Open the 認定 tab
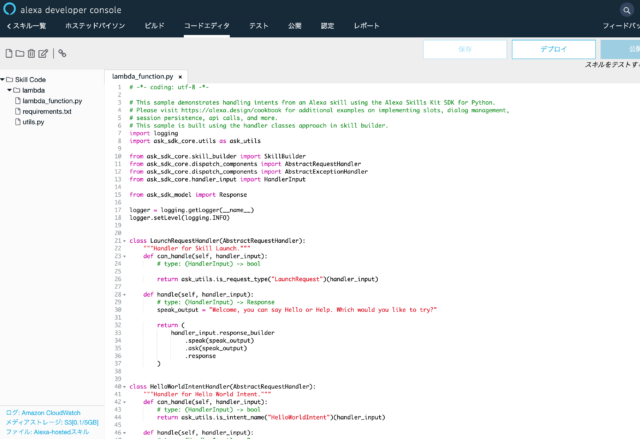 (x=327, y=26)
